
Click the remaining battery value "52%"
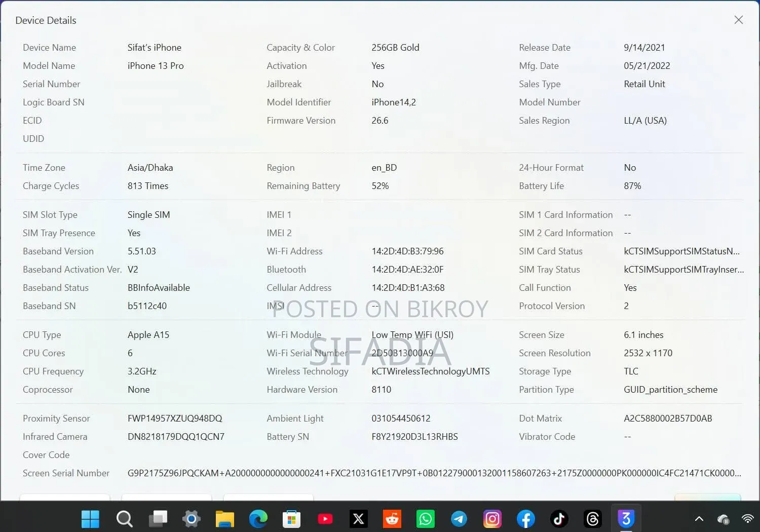[380, 186]
